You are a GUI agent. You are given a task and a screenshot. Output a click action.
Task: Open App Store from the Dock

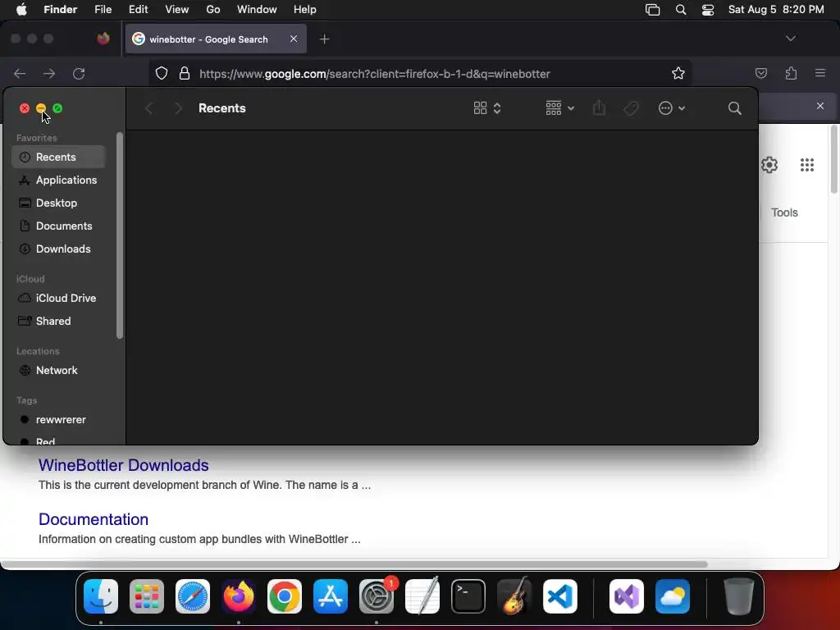tap(331, 596)
